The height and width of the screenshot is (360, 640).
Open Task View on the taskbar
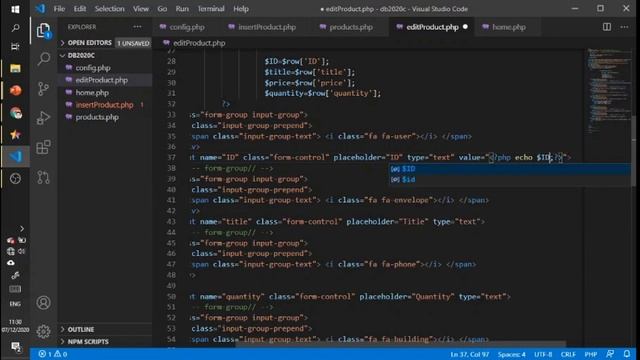(15, 47)
